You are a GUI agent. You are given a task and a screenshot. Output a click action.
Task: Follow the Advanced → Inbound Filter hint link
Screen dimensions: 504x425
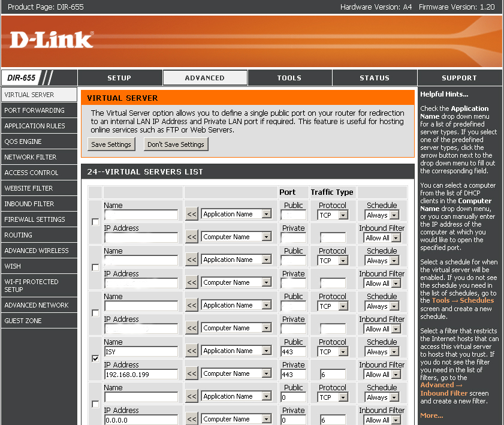[x=444, y=389]
